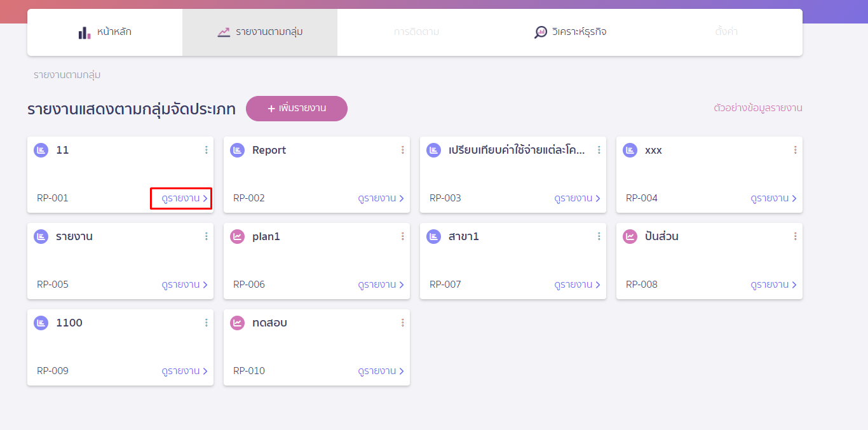868x430 pixels.
Task: Click the pink line chart icon on plan1
Action: click(x=237, y=237)
